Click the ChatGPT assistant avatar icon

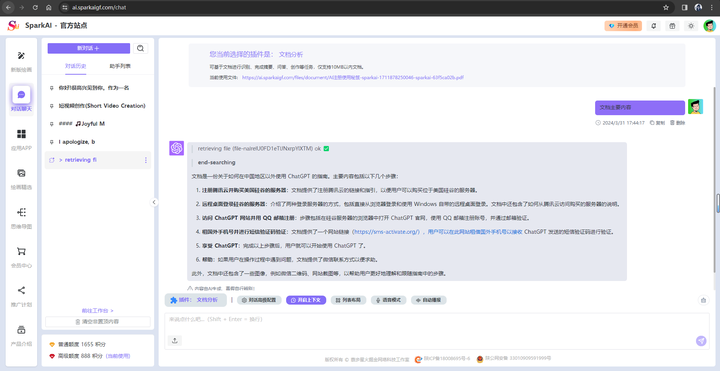[176, 148]
